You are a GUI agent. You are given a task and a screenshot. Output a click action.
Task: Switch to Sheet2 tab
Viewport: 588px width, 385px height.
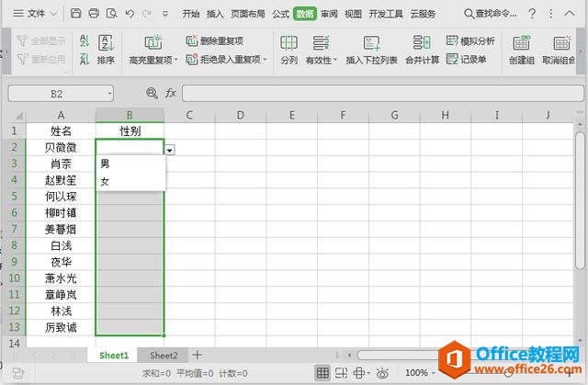164,355
